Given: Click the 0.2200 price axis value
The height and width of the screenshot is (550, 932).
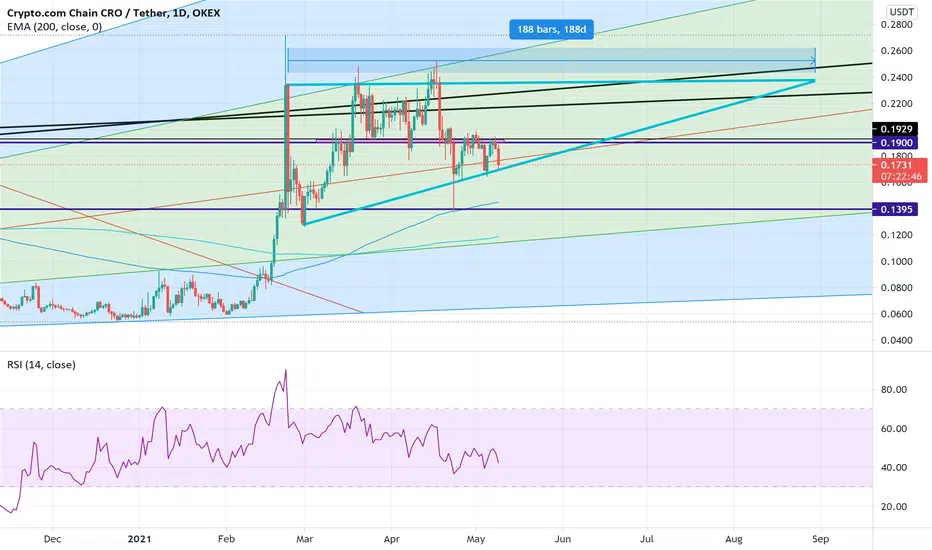Looking at the screenshot, I should coord(896,103).
